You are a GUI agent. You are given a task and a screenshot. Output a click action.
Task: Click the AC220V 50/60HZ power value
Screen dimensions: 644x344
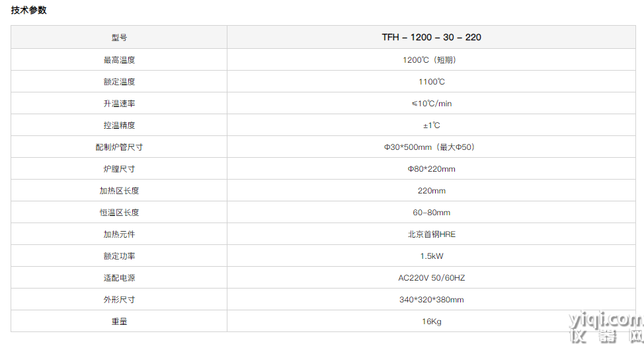pyautogui.click(x=431, y=277)
